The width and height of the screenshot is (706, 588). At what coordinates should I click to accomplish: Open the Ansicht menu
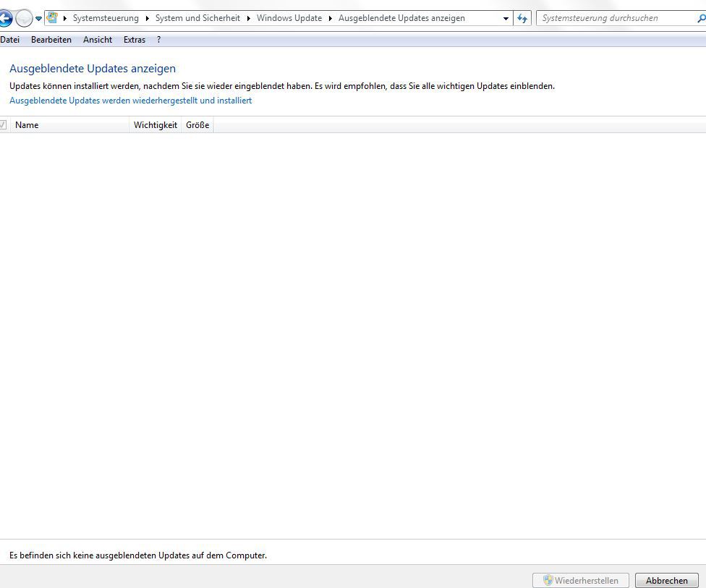(98, 40)
